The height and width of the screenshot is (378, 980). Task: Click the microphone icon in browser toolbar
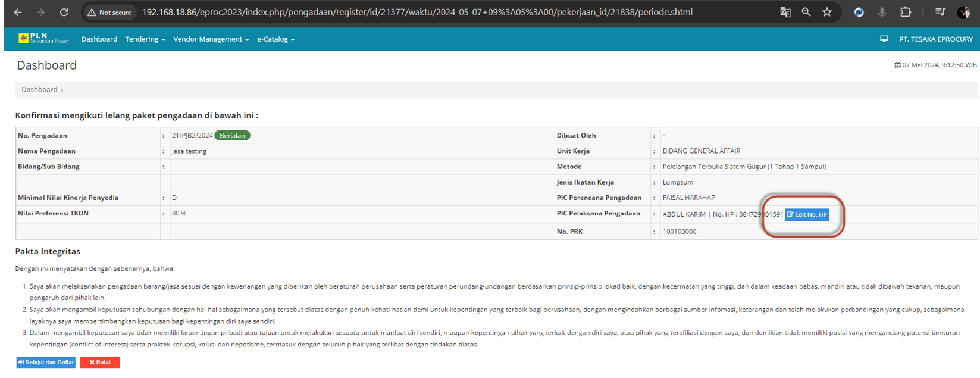click(x=882, y=12)
